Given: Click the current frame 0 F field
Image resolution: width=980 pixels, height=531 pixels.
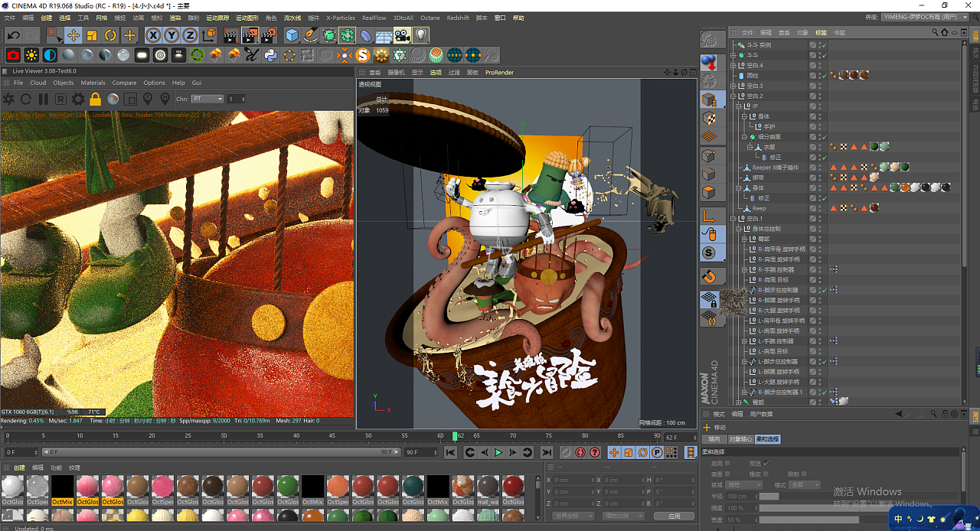Looking at the screenshot, I should 21,452.
